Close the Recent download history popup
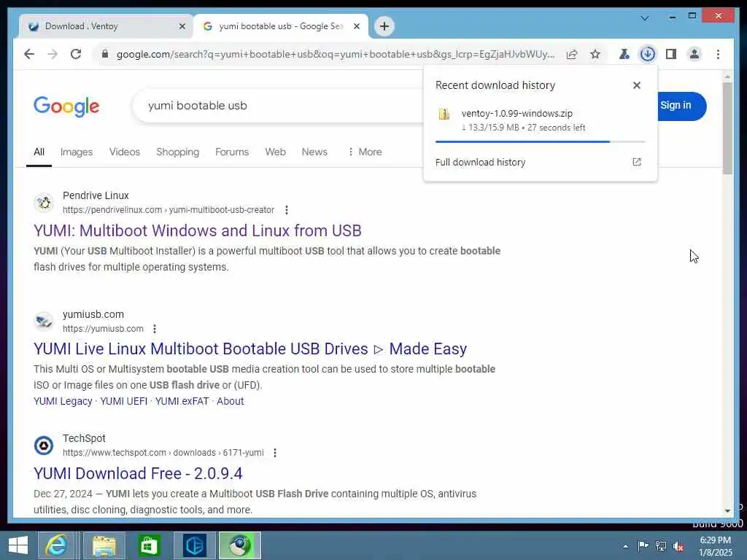 (x=636, y=85)
